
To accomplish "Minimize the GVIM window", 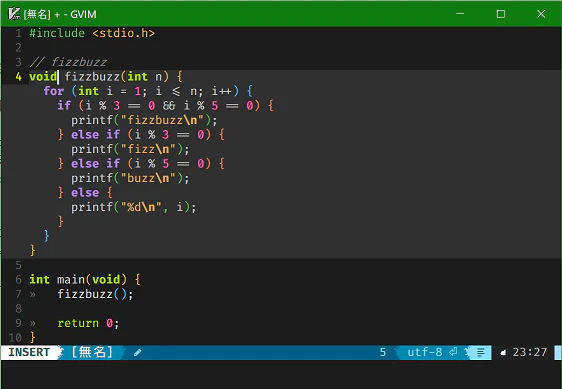I will [x=460, y=14].
